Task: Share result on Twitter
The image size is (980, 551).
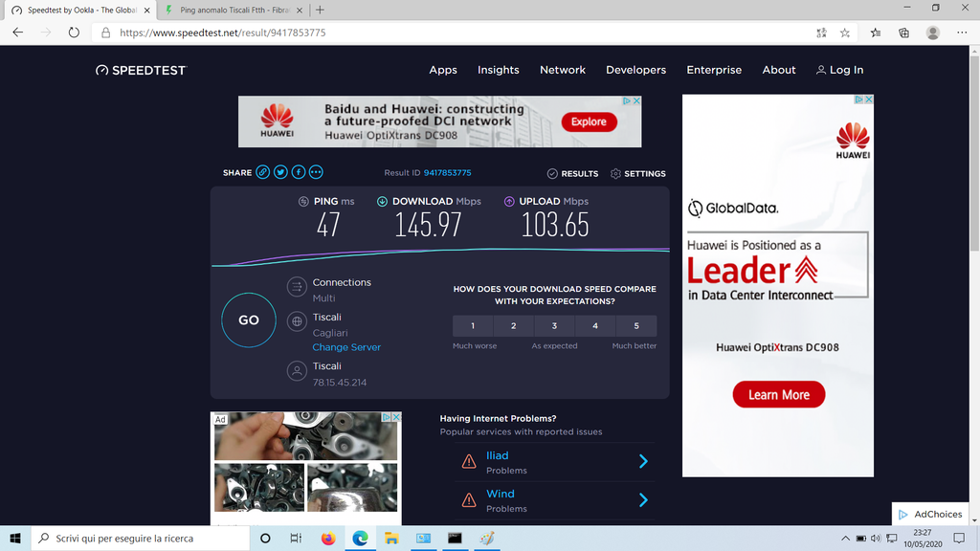Action: tap(280, 172)
